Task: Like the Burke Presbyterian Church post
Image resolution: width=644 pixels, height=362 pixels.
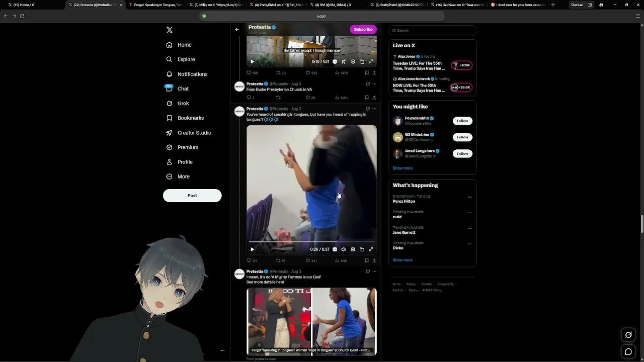Action: (310, 98)
